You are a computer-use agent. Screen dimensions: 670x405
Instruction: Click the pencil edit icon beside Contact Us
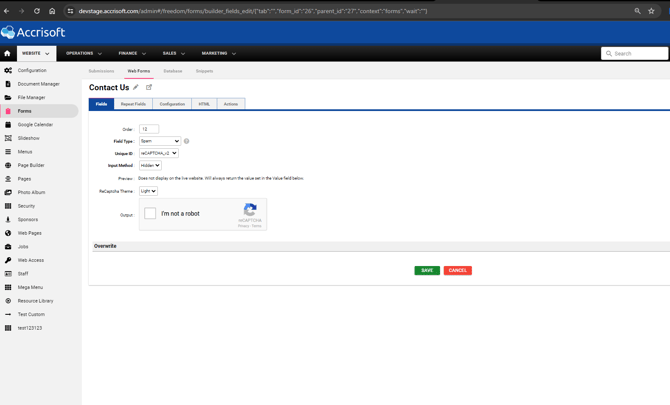136,88
